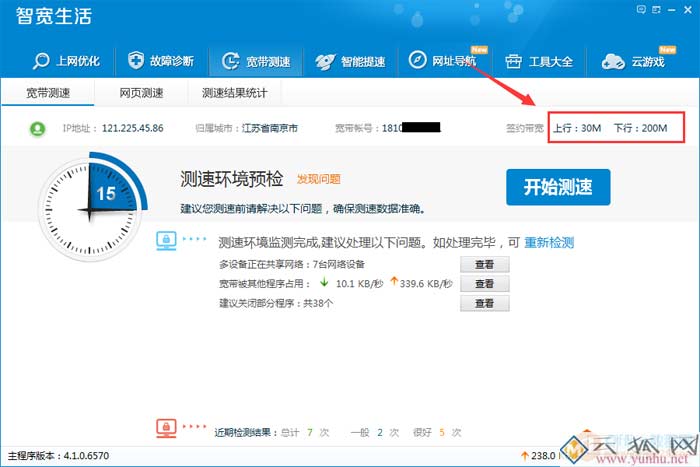Open 网址导航 compass item

tap(442, 60)
